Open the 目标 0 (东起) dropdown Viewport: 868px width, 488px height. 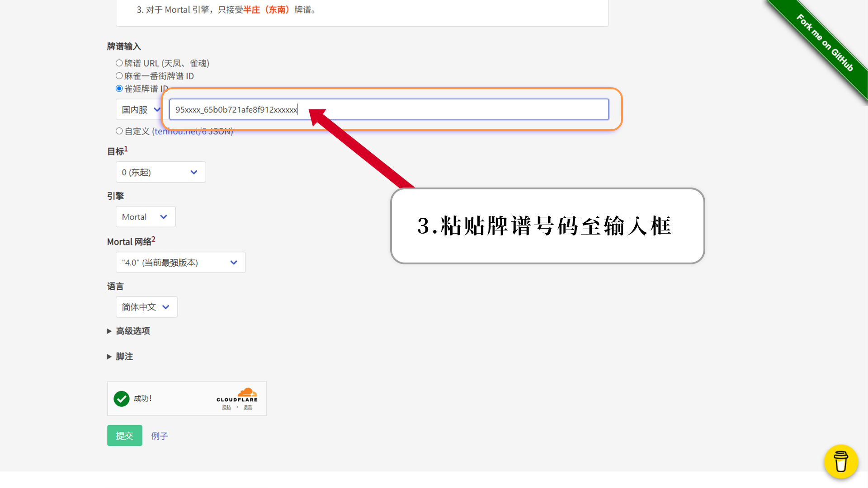click(160, 172)
